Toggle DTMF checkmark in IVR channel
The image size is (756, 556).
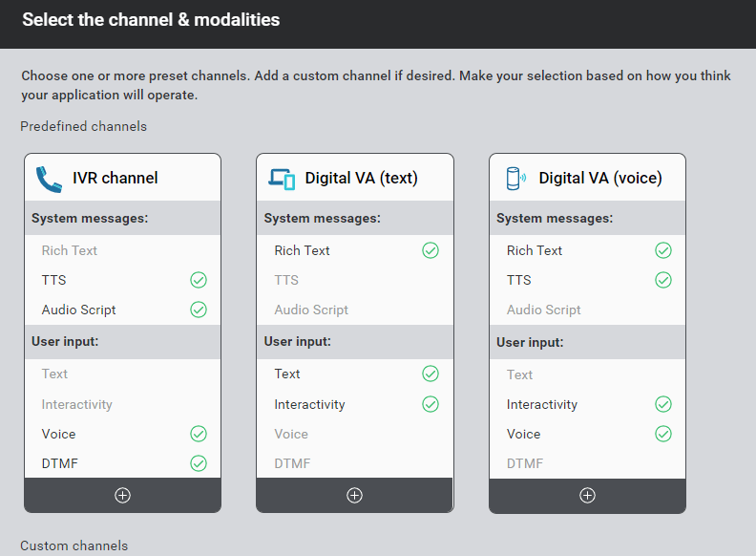tap(199, 463)
